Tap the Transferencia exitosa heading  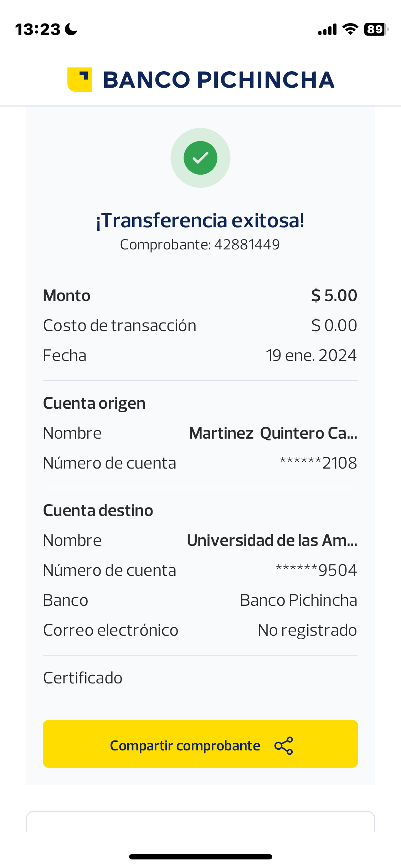[200, 220]
